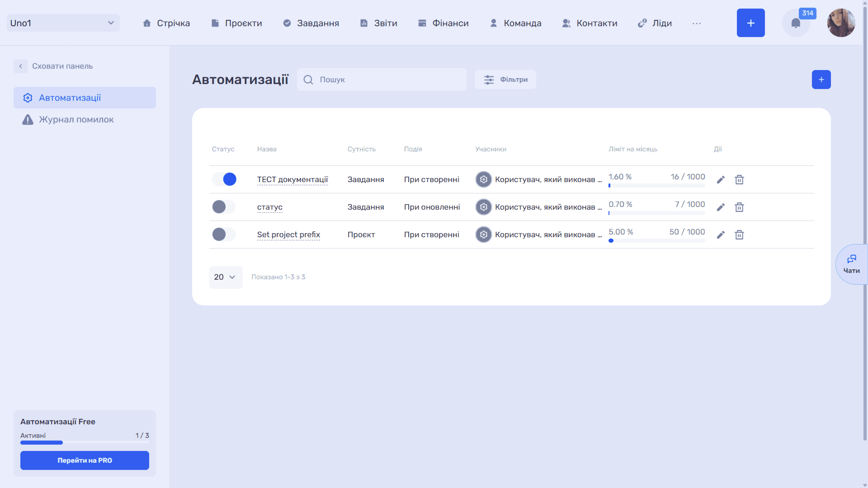868x488 pixels.
Task: Collapse the sidebar with Сховати панель
Action: [x=53, y=66]
